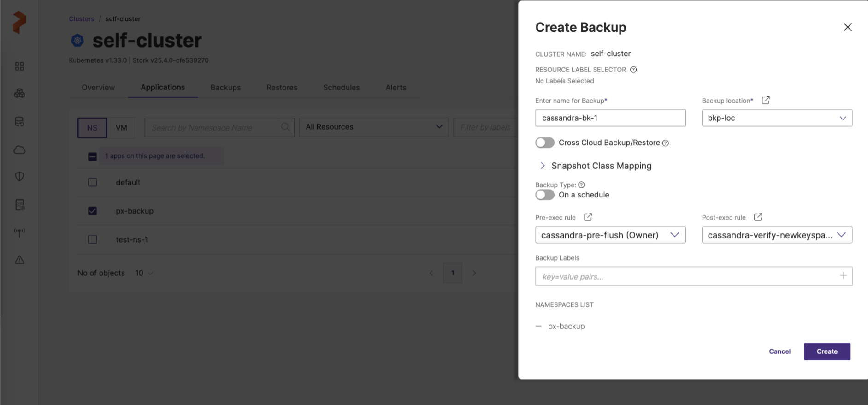Click the Create button
868x405 pixels.
(827, 351)
